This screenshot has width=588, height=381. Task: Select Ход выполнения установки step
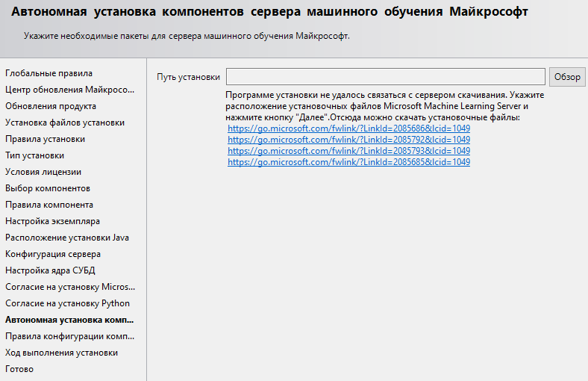pyautogui.click(x=61, y=353)
